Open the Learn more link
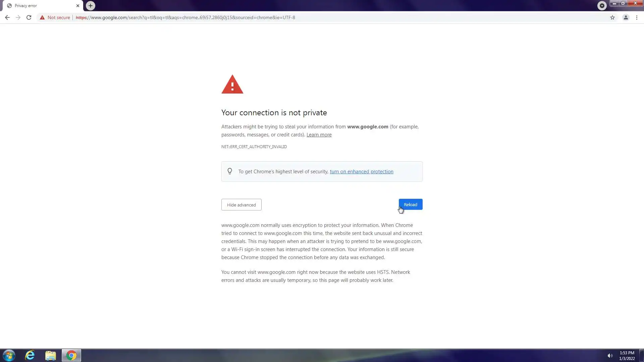 (x=319, y=135)
